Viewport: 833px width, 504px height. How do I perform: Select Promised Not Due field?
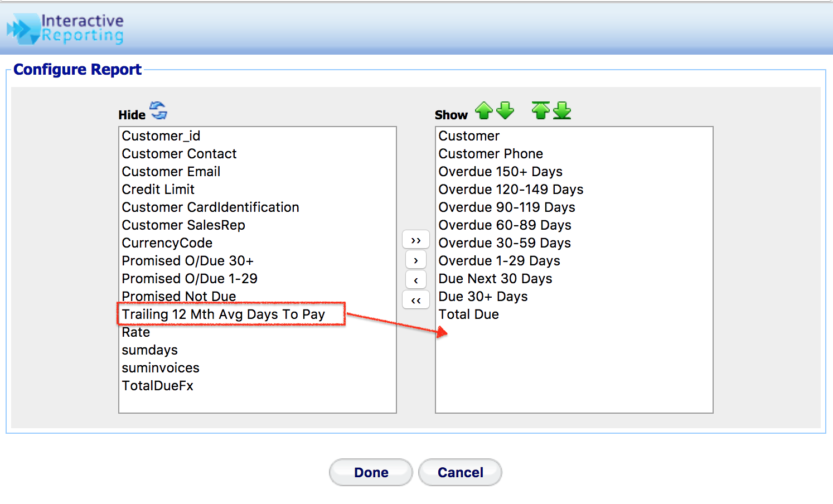(258, 297)
